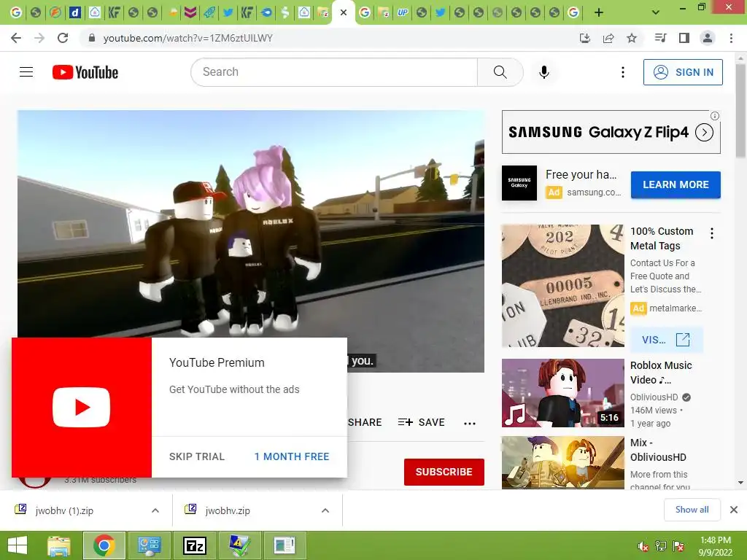This screenshot has height=560, width=747.
Task: Switch to the first Google tab
Action: click(x=16, y=12)
